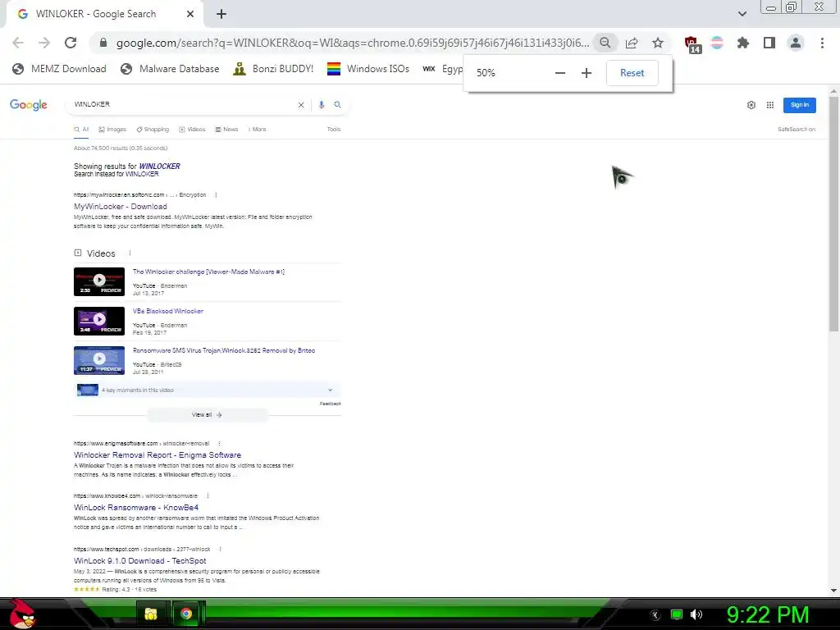This screenshot has height=630, width=840.
Task: Expand the tab search dropdown arrow
Action: tap(742, 14)
